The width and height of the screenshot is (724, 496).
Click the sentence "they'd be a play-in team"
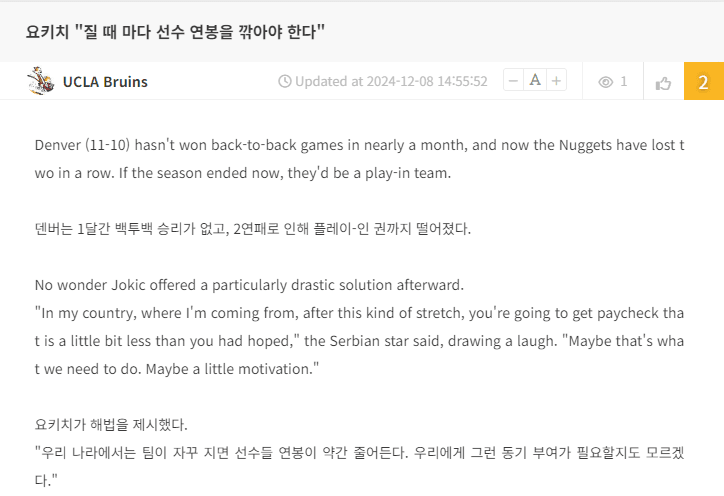click(x=370, y=173)
